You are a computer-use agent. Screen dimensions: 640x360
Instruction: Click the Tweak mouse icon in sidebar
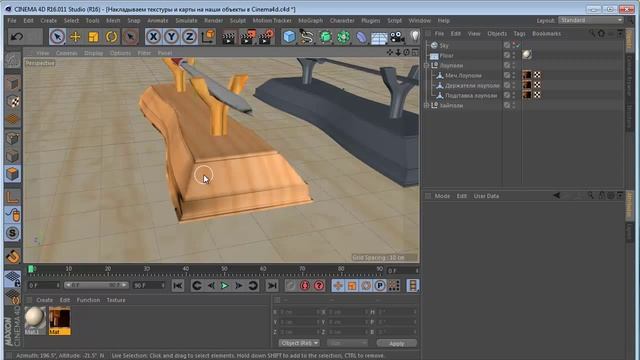pyautogui.click(x=13, y=215)
